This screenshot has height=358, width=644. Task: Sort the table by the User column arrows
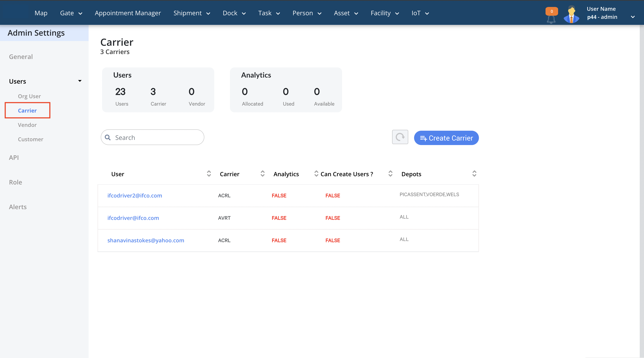click(x=209, y=174)
